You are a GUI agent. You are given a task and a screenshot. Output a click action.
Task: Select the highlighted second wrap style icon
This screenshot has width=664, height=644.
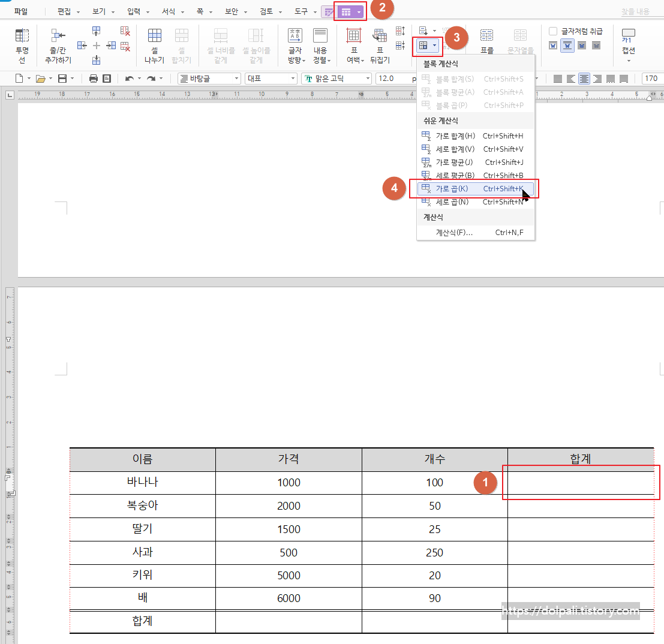tap(567, 46)
